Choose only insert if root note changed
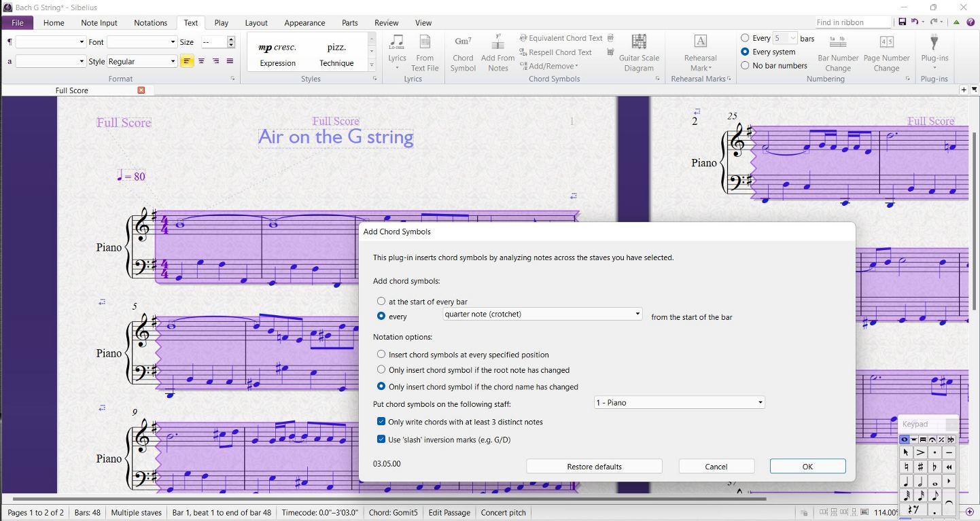This screenshot has width=980, height=521. pos(381,370)
